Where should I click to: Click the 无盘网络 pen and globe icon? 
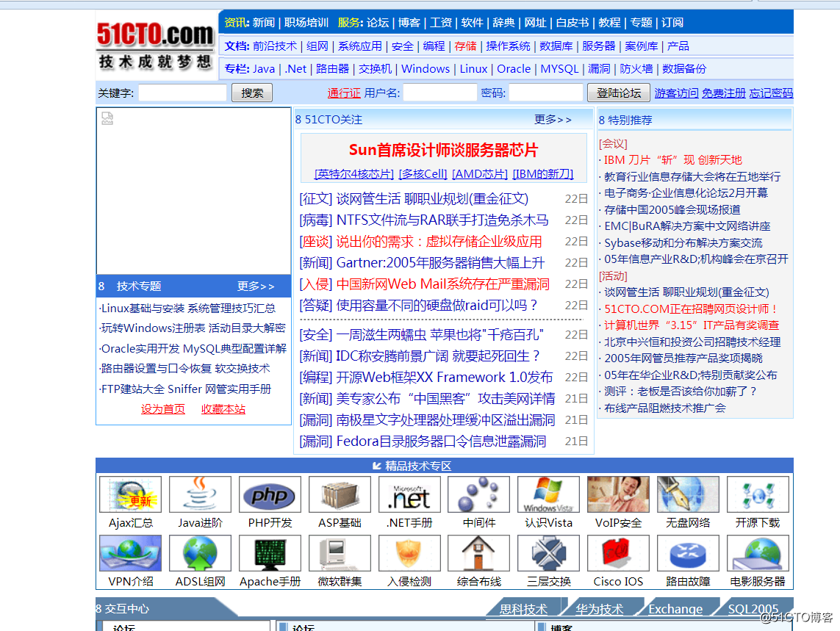688,494
